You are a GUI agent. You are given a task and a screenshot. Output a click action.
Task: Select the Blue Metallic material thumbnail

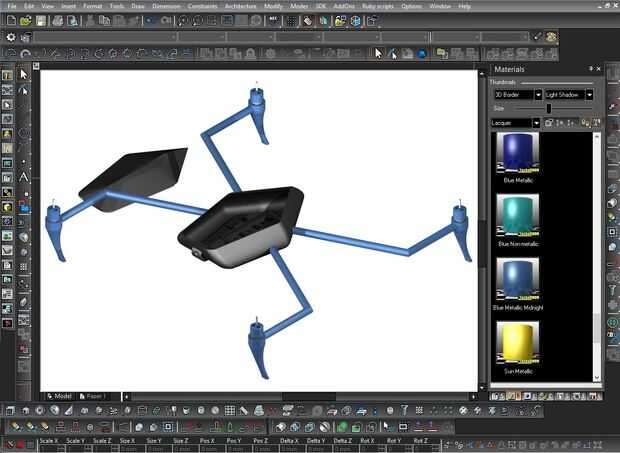(518, 153)
